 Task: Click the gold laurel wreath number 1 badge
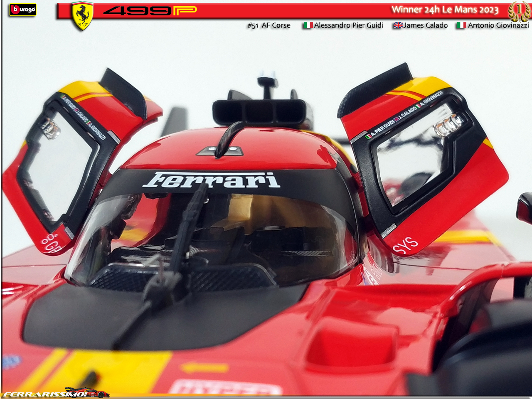(519, 11)
